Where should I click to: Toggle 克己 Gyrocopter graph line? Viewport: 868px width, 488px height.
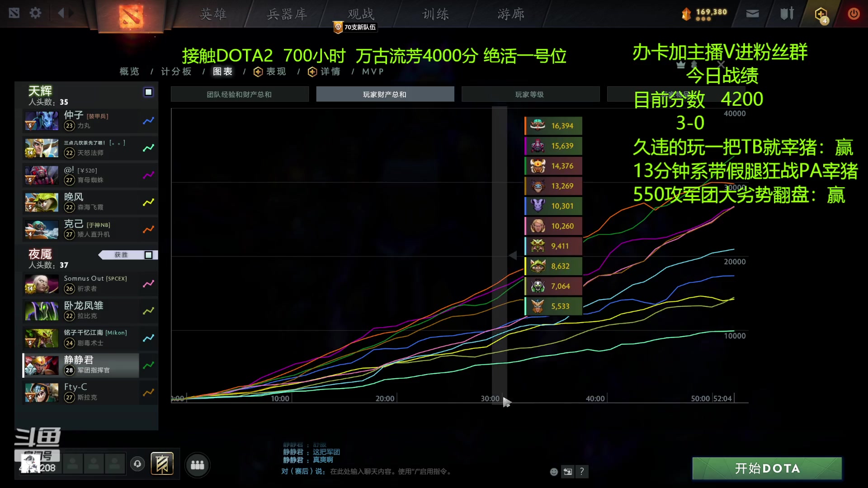pos(148,229)
